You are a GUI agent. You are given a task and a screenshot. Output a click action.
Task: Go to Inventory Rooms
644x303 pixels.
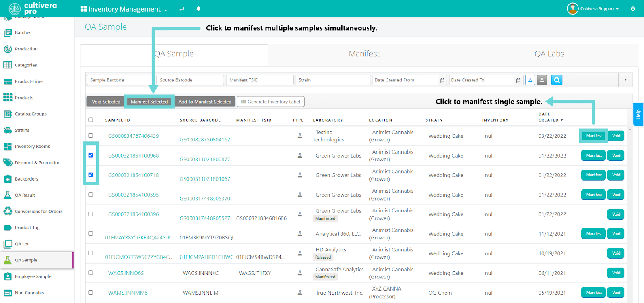point(32,146)
